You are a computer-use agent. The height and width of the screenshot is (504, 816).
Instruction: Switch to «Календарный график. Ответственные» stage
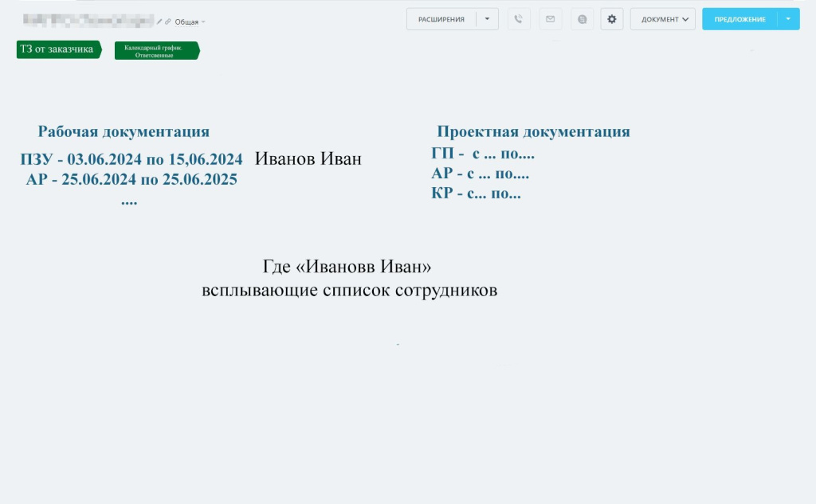154,51
